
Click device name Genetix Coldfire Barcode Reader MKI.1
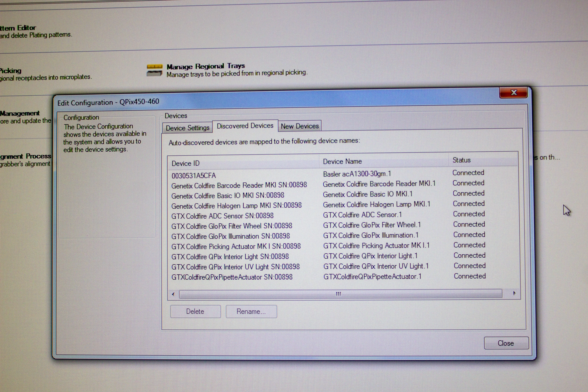pos(379,184)
